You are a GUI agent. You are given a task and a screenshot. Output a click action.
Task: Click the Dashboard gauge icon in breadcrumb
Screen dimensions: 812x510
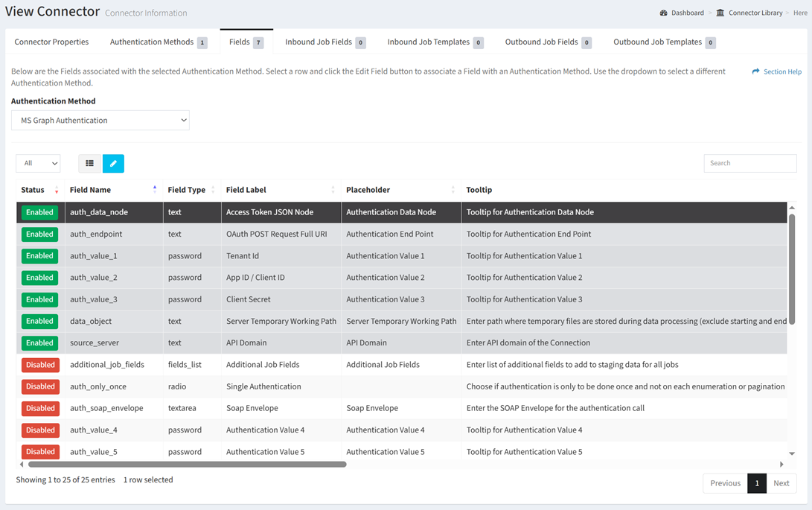(x=663, y=13)
